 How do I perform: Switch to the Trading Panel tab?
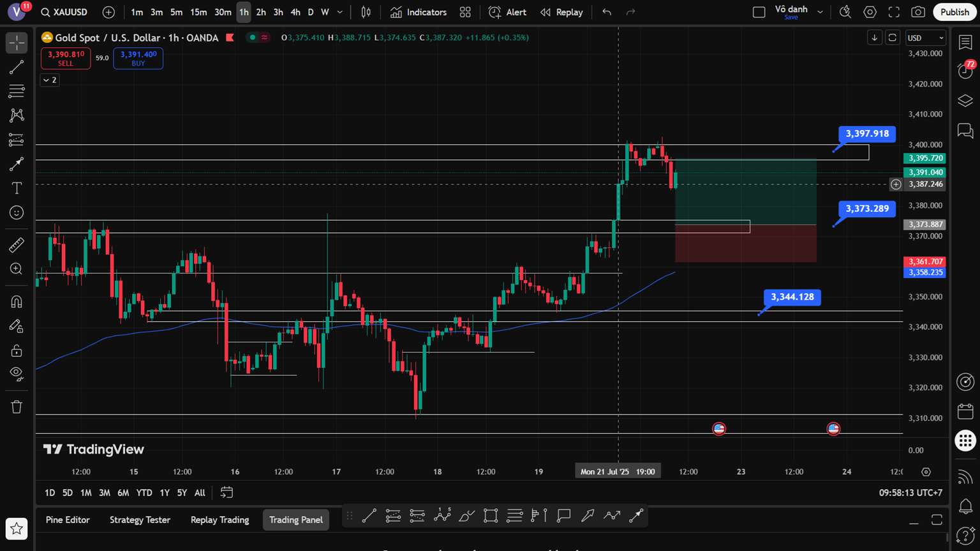coord(295,520)
